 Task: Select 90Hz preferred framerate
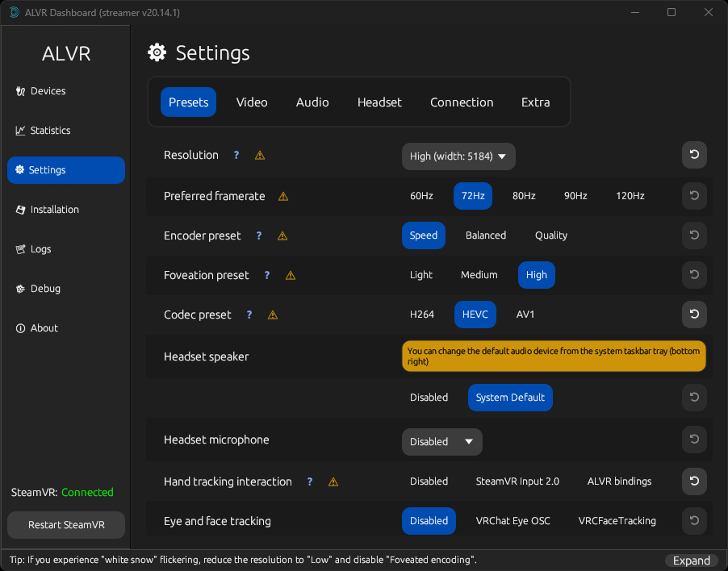[575, 196]
